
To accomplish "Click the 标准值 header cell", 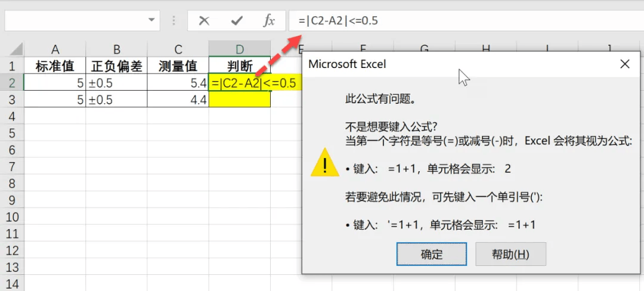I will [x=55, y=66].
